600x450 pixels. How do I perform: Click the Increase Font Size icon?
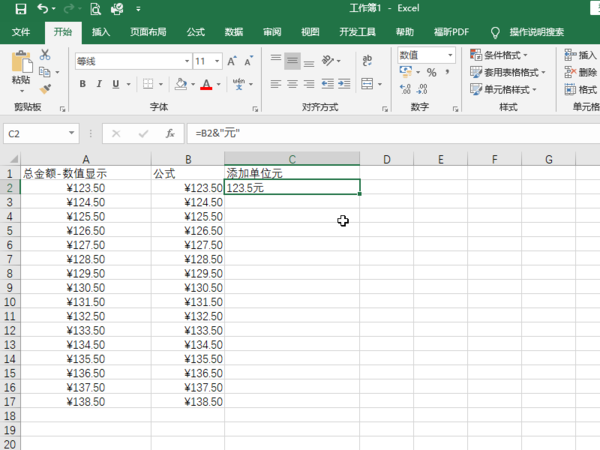(x=232, y=61)
